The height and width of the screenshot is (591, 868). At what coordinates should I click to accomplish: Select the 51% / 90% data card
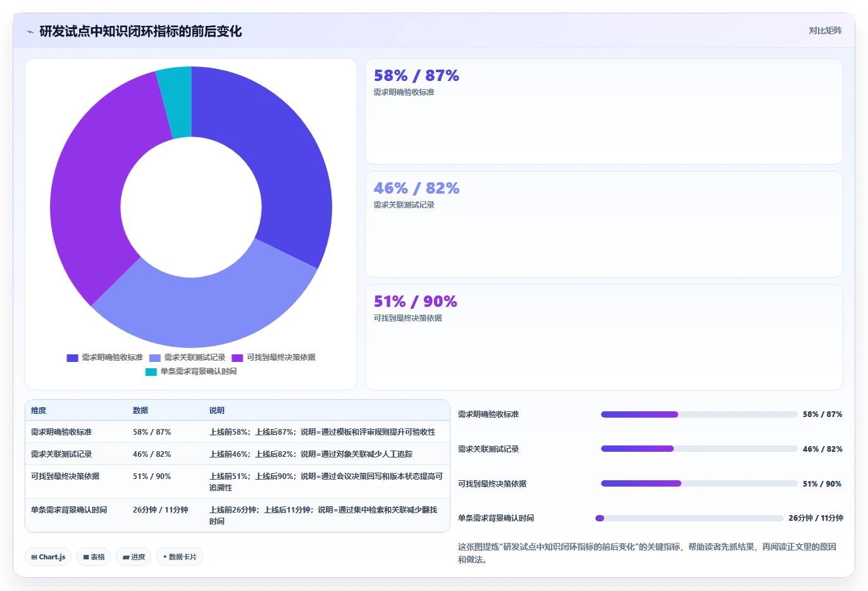pos(604,337)
